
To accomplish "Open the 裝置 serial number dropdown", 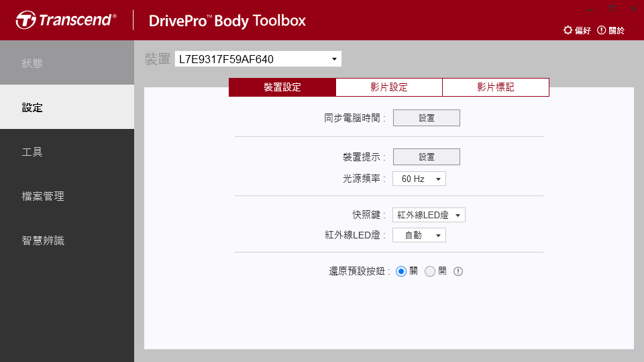I will coord(258,59).
